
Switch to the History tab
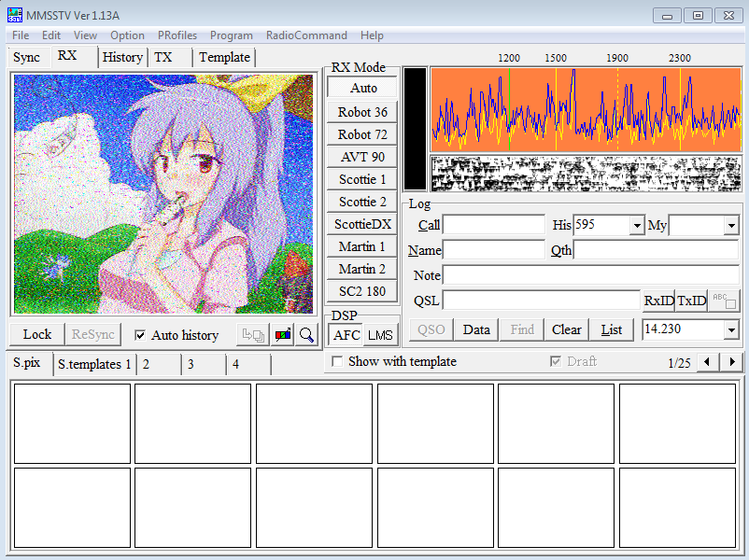pyautogui.click(x=122, y=57)
